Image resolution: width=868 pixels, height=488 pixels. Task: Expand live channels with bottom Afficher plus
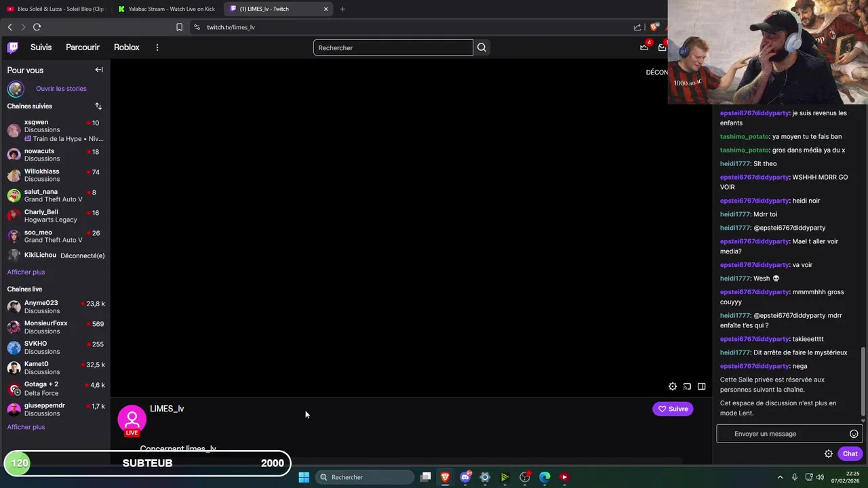click(x=26, y=427)
